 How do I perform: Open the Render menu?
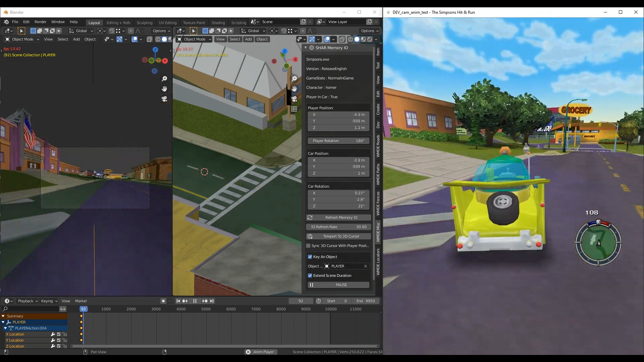click(40, 22)
